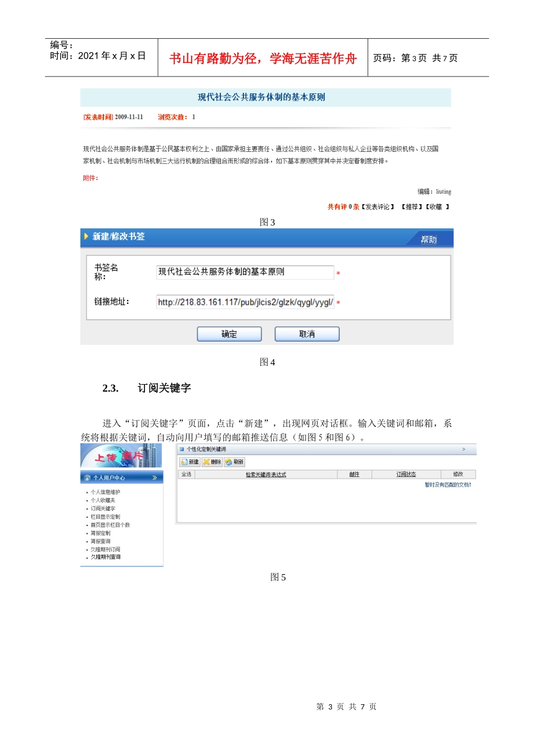Screen dimensions: 534x756
Task: Click the 图 4 caption
Action: point(267,362)
